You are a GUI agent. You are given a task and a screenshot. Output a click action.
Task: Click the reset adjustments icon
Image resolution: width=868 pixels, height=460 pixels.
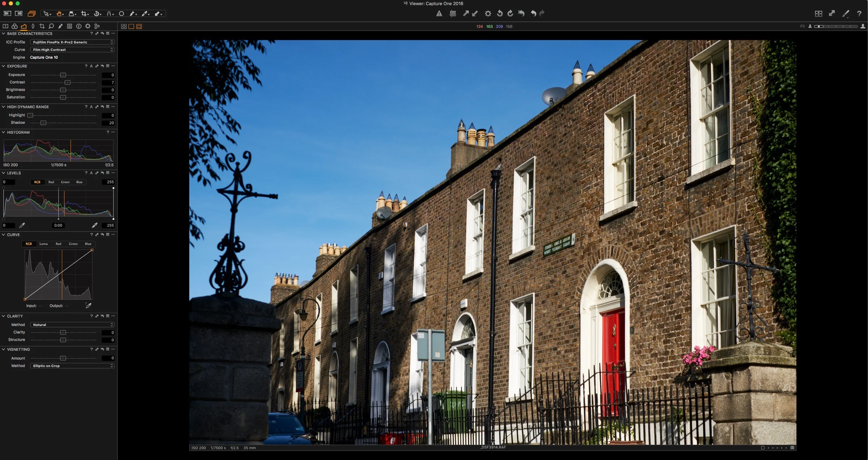click(x=522, y=13)
